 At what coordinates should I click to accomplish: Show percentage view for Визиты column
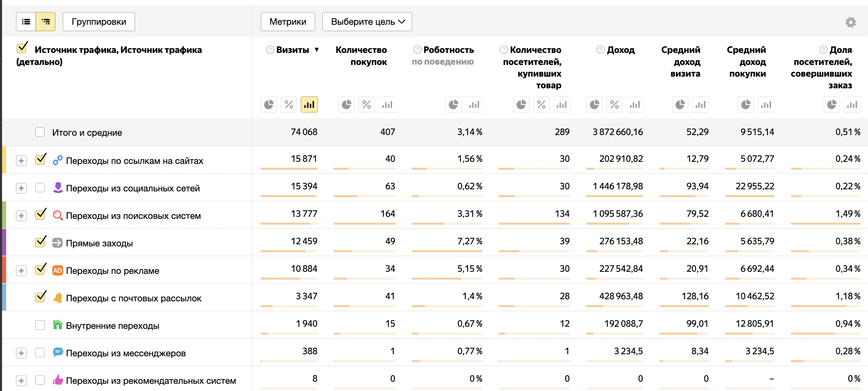[289, 104]
